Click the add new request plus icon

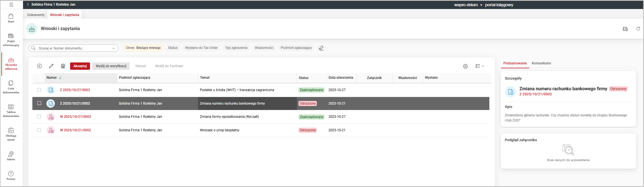click(x=39, y=66)
